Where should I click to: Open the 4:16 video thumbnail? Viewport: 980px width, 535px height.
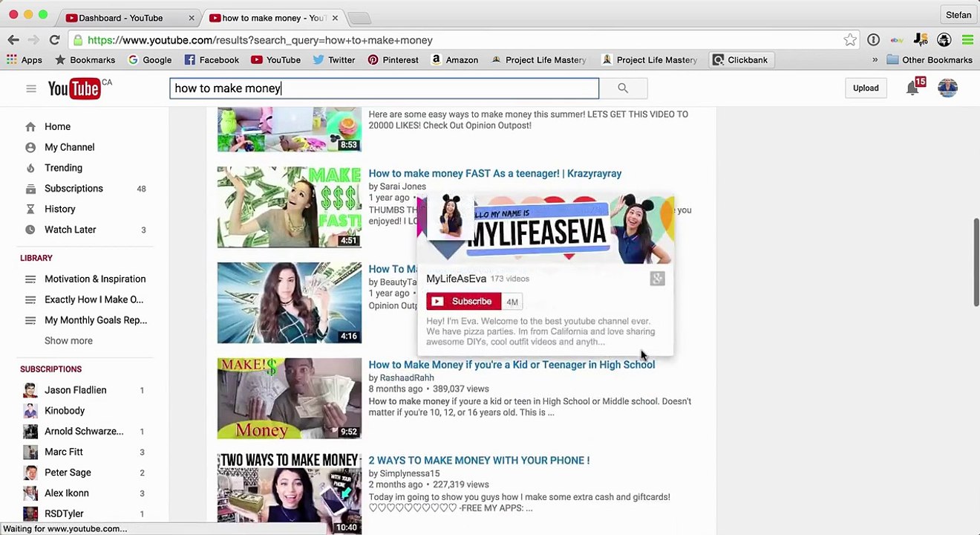290,303
